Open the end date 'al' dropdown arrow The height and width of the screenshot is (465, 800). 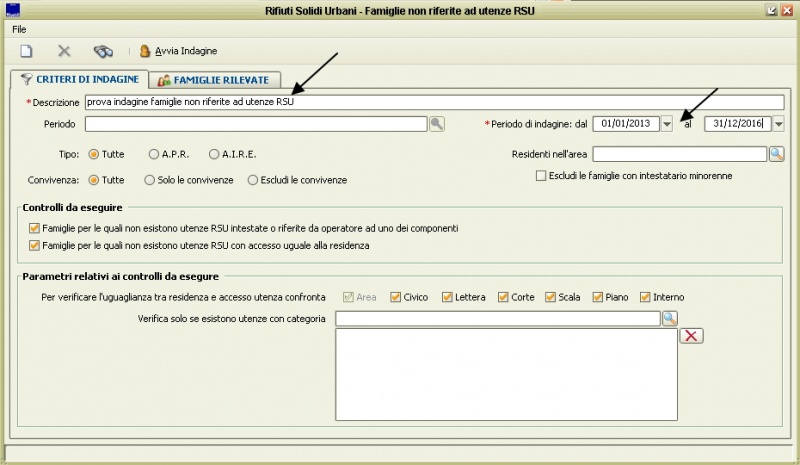[777, 124]
